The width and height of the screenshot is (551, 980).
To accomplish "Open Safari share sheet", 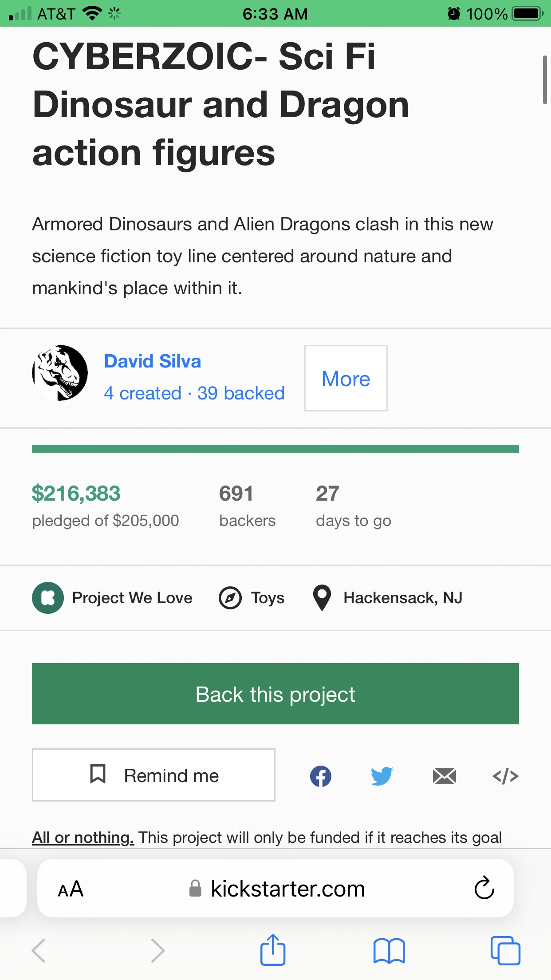I will point(273,950).
